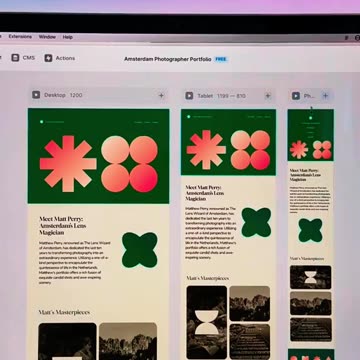
Task: Select Desktop heading Meet Matt Perry
Action: point(63,226)
